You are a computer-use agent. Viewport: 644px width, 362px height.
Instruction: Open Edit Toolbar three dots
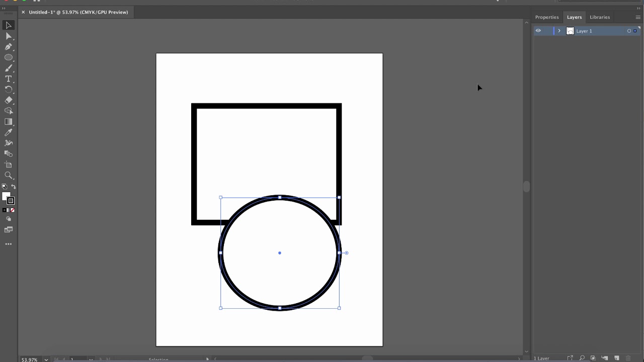[x=9, y=244]
